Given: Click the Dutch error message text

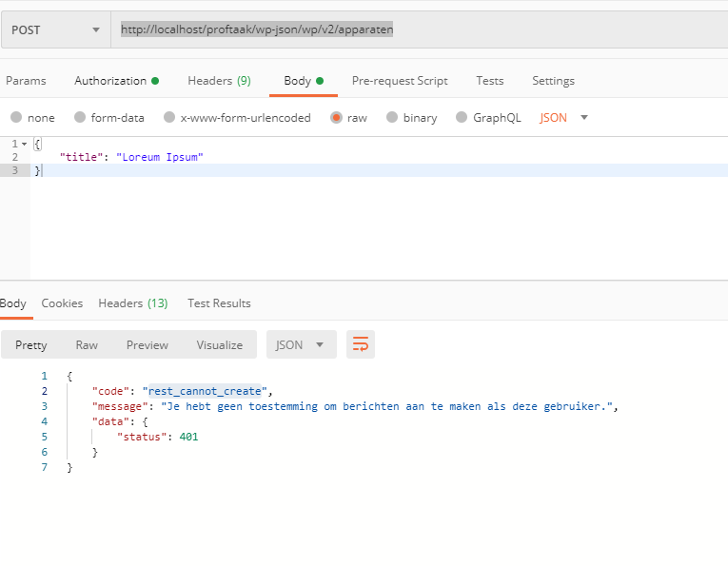Looking at the screenshot, I should pos(386,406).
